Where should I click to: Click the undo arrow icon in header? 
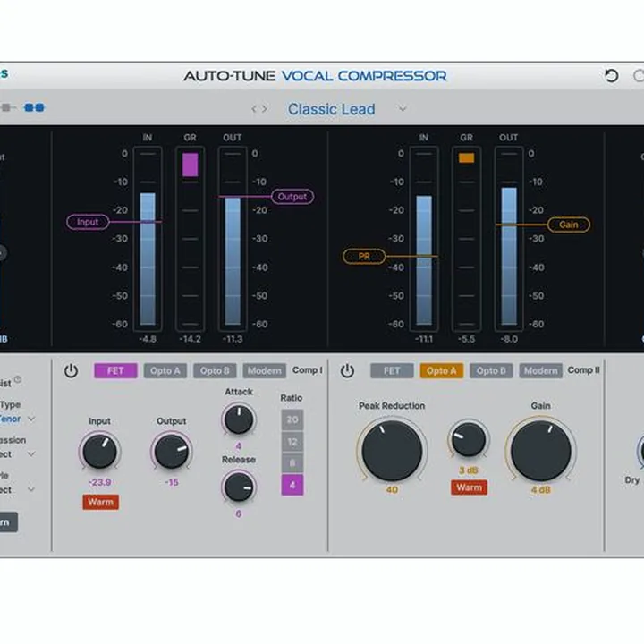pyautogui.click(x=612, y=76)
